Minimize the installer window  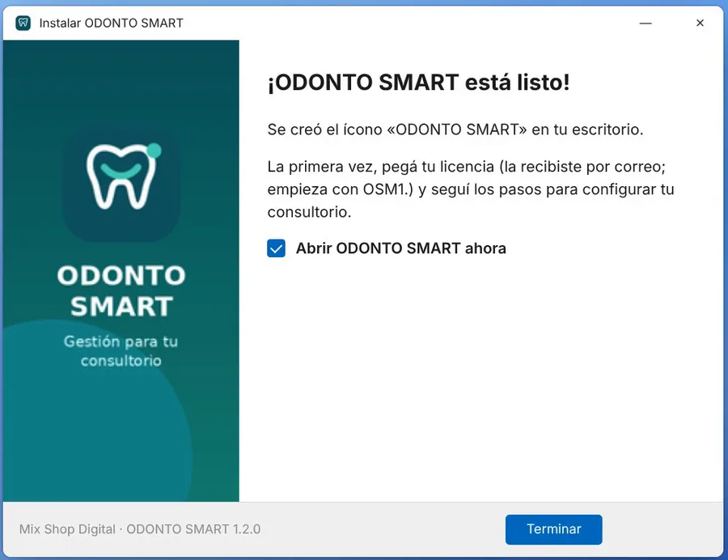click(x=645, y=23)
